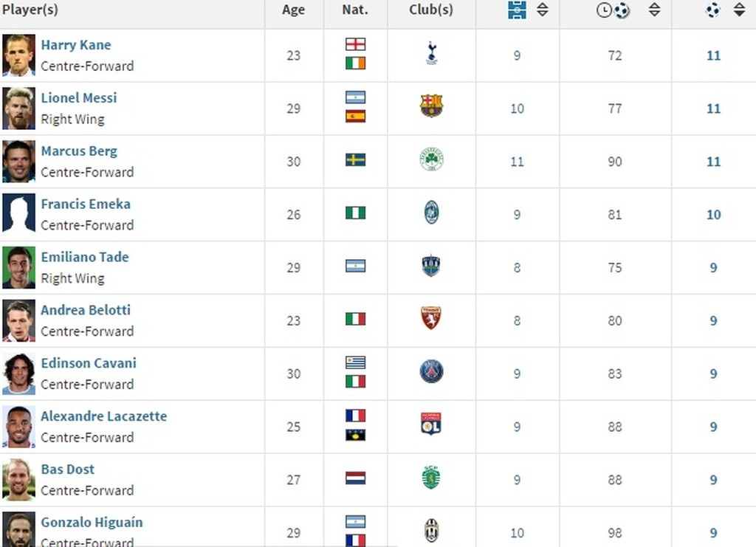
Task: Click the Tottenham Hotspur club crest
Action: pyautogui.click(x=432, y=54)
